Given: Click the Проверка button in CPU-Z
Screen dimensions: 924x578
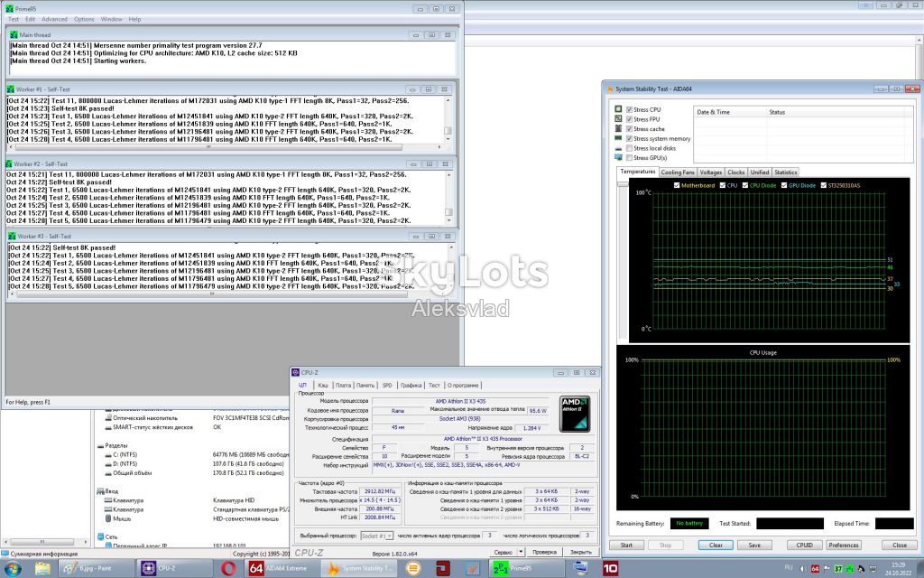Looking at the screenshot, I should click(544, 552).
